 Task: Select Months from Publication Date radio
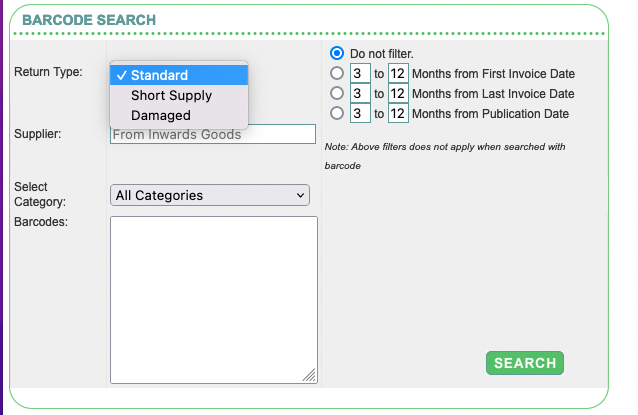click(x=337, y=113)
